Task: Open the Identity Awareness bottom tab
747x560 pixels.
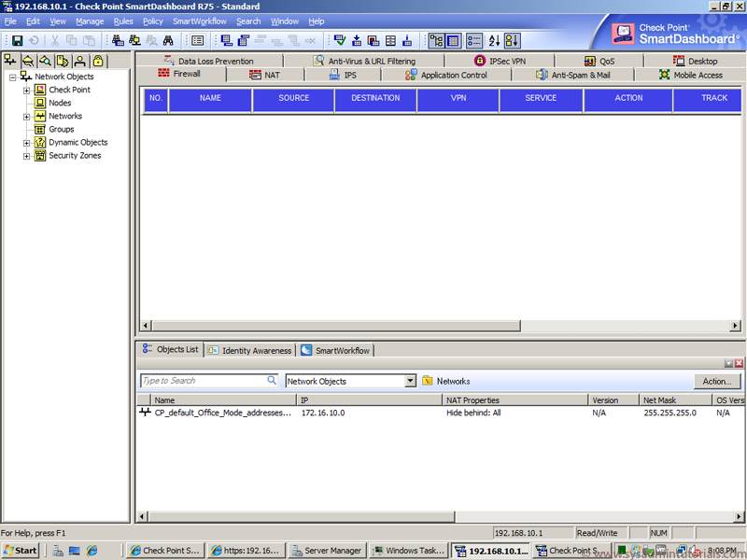Action: pyautogui.click(x=250, y=351)
